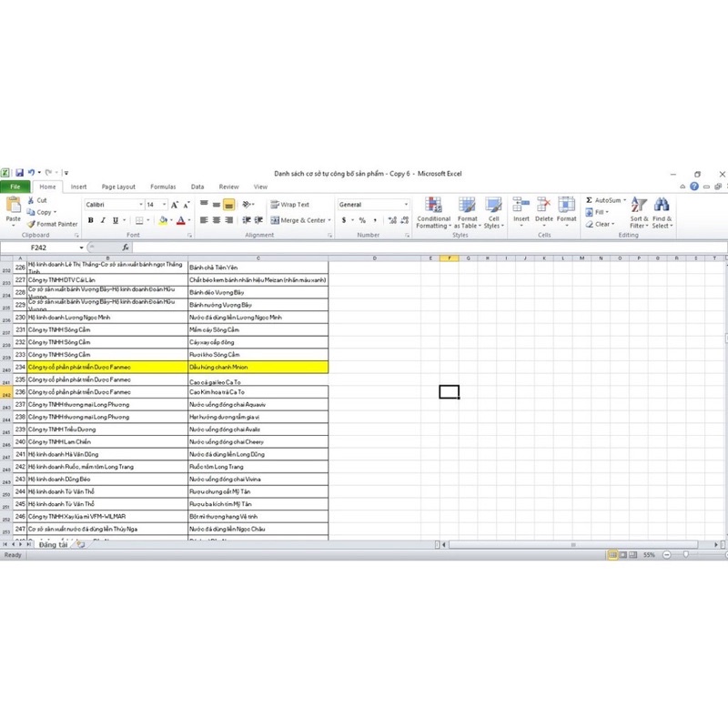Toggle Bold formatting
The image size is (728, 728).
90,220
